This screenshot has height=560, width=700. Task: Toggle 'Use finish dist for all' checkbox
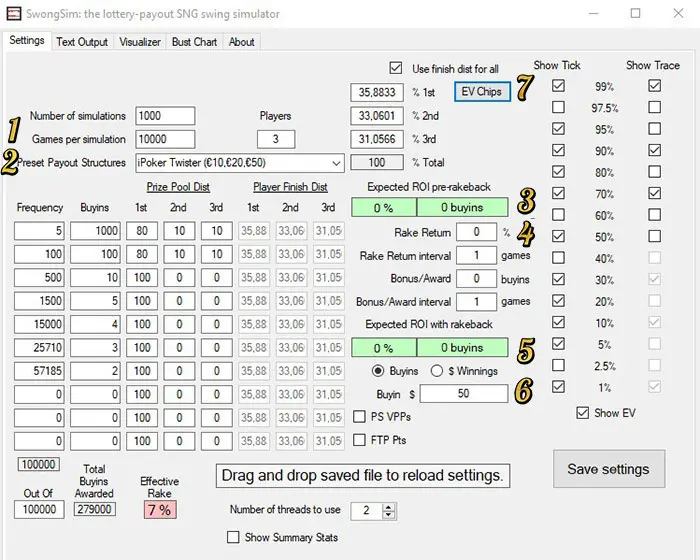click(396, 69)
